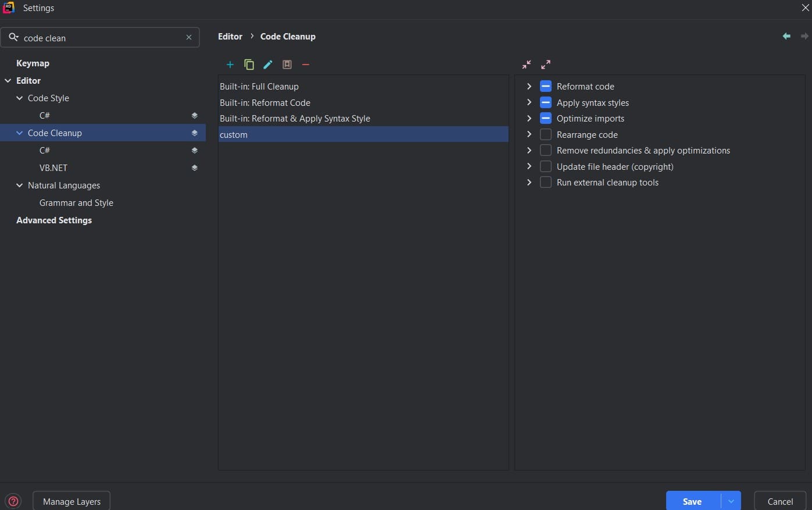Set profile as default for silent cleanup

pos(287,65)
